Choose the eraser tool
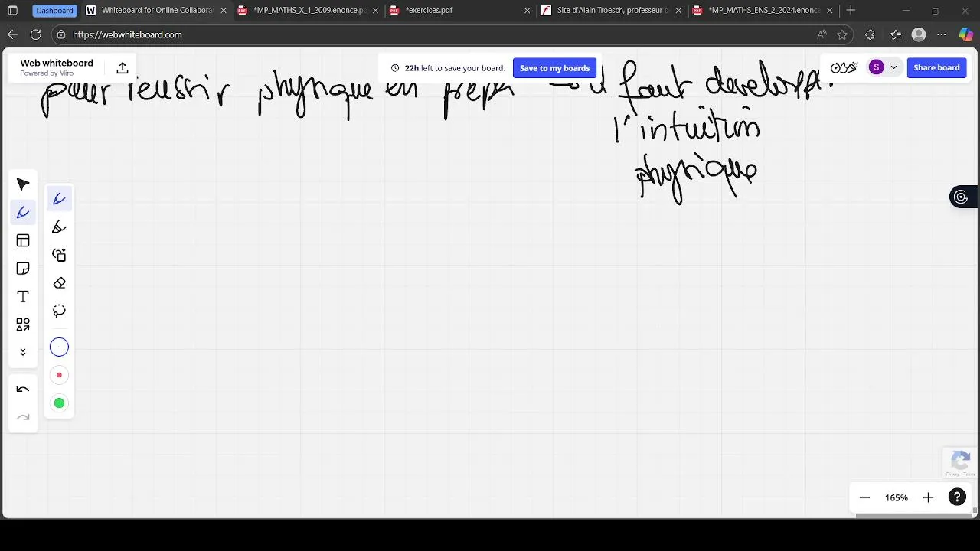 coord(59,283)
